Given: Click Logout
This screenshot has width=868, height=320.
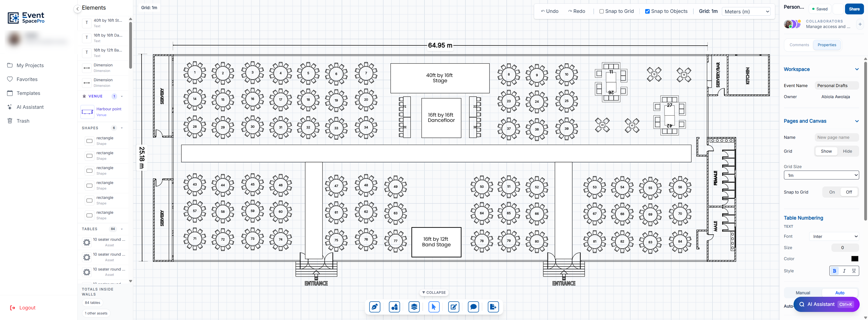Looking at the screenshot, I should pyautogui.click(x=22, y=308).
